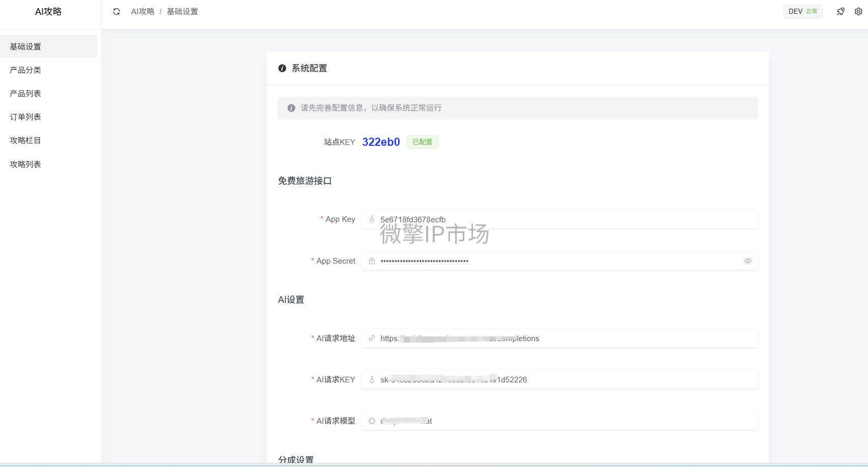This screenshot has height=467, width=868.
Task: Click the link icon in the AI请求地址 field
Action: 371,338
